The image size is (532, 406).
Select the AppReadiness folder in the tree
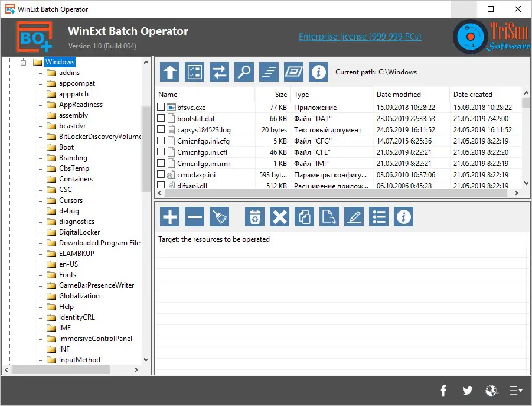pyautogui.click(x=81, y=105)
